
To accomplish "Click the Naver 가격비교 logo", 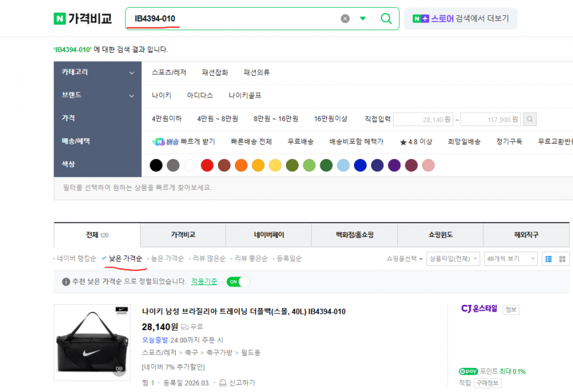I will (x=83, y=18).
